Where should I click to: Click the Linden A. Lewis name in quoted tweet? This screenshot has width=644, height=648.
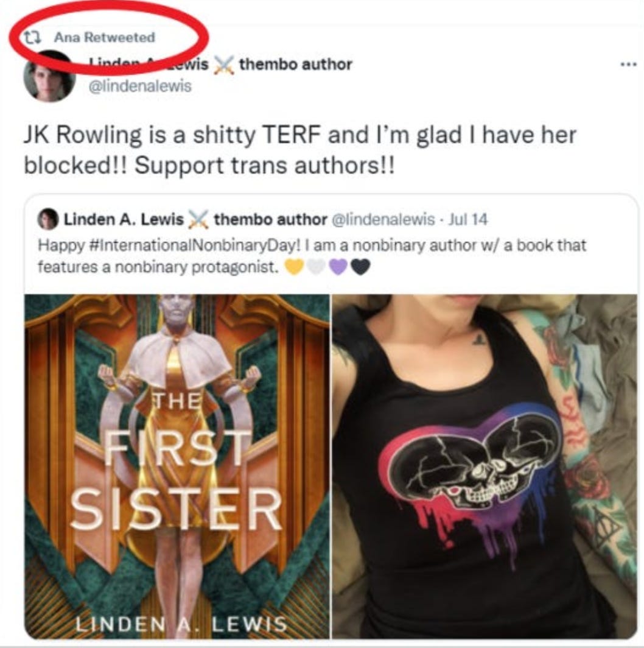pyautogui.click(x=124, y=219)
